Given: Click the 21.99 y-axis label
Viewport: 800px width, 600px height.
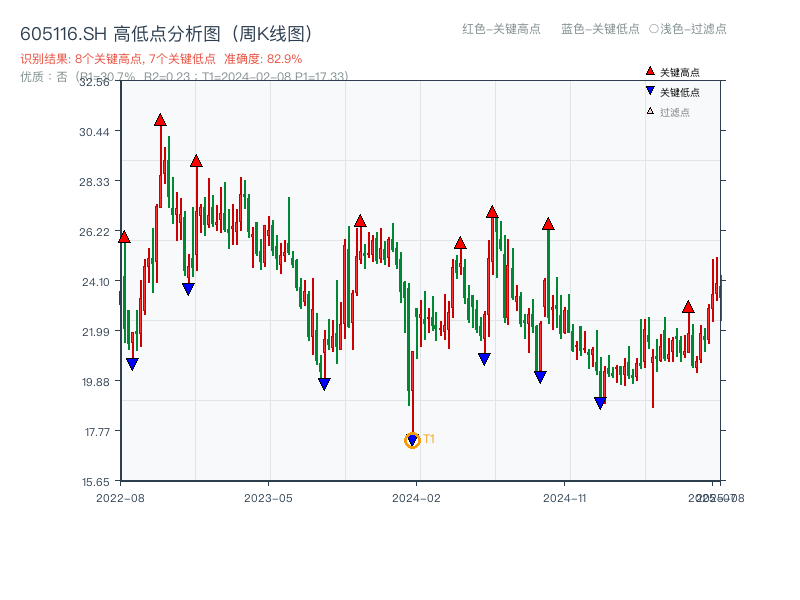Looking at the screenshot, I should click(x=95, y=332).
